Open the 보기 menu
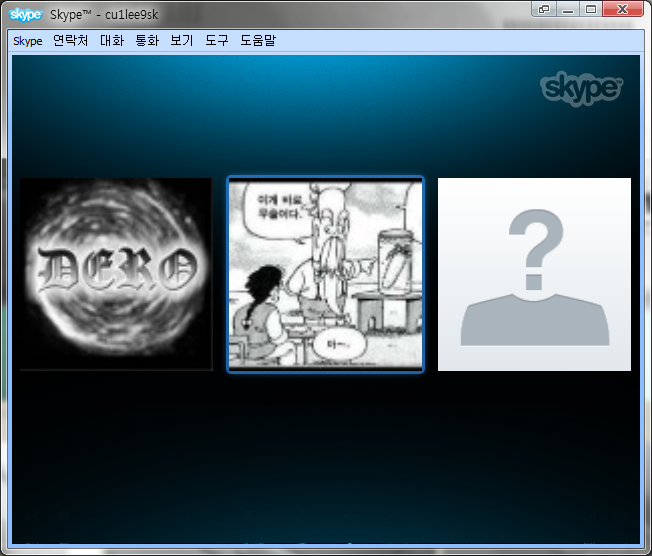This screenshot has height=556, width=652. pyautogui.click(x=182, y=41)
